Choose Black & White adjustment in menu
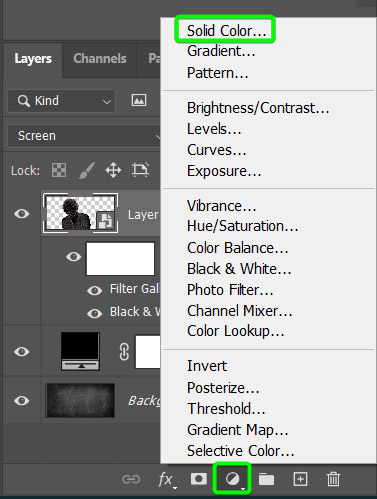The image size is (377, 499). (239, 269)
